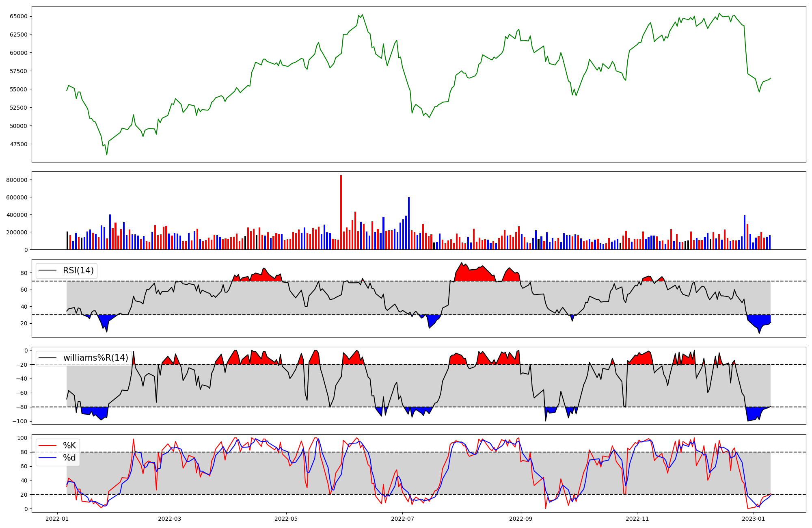Click the 2023-01 x-axis date label

tap(754, 518)
